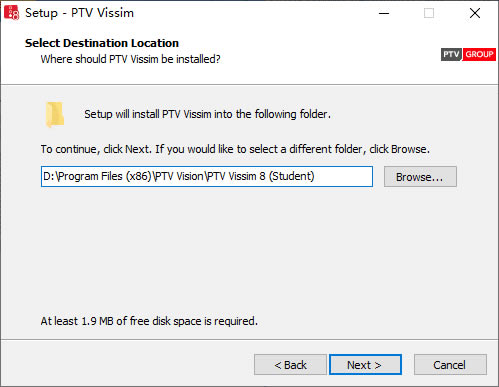Screen dimensions: 499x387
Task: Click the 'Setup will install PTV Vissim' message
Action: coord(207,114)
